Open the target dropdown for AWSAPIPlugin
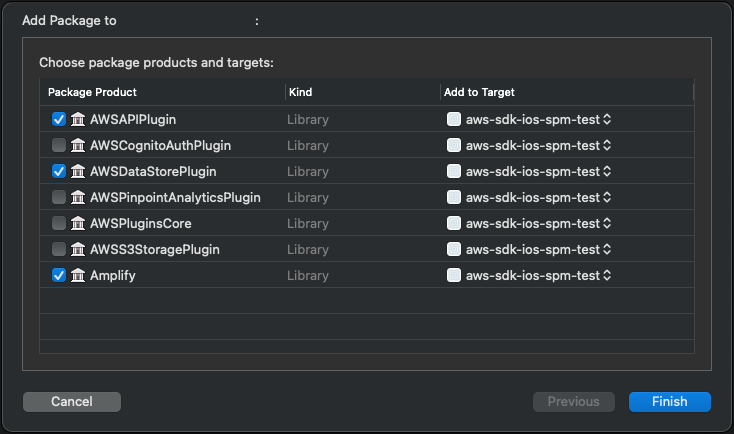 (607, 119)
